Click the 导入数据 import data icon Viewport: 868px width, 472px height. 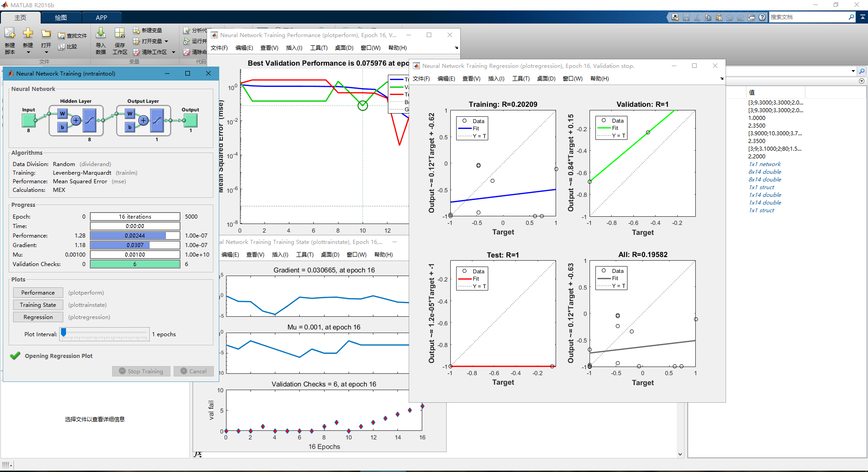tap(101, 33)
